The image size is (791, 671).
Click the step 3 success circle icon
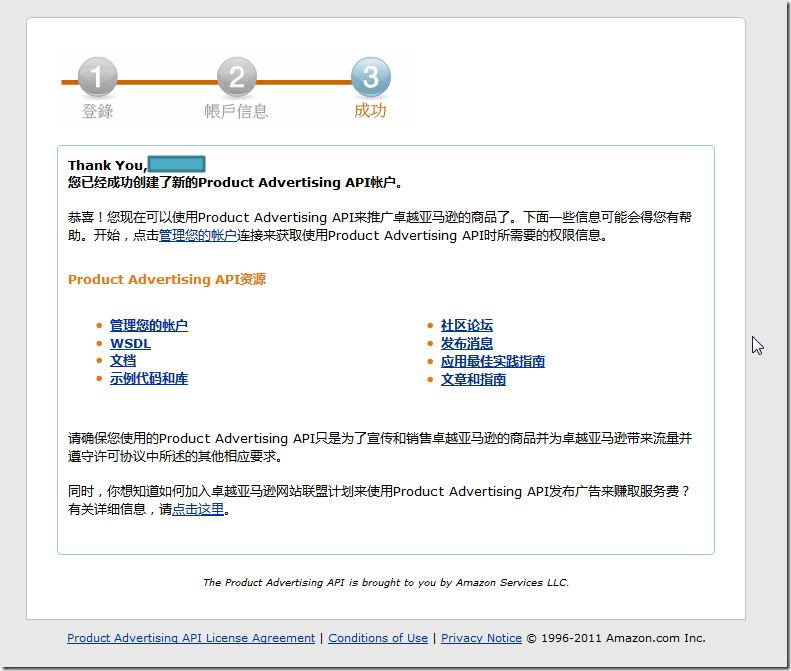pyautogui.click(x=371, y=77)
